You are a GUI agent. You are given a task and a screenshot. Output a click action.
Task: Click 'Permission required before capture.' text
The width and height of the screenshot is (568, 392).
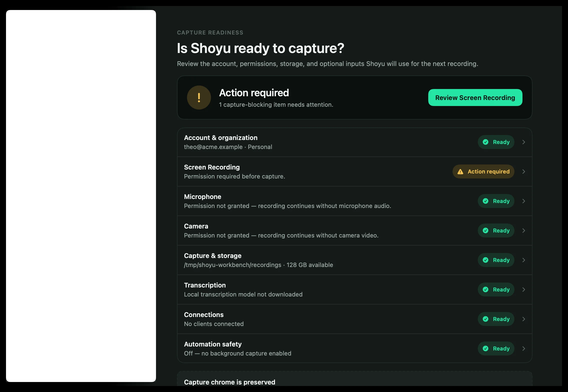pyautogui.click(x=234, y=176)
